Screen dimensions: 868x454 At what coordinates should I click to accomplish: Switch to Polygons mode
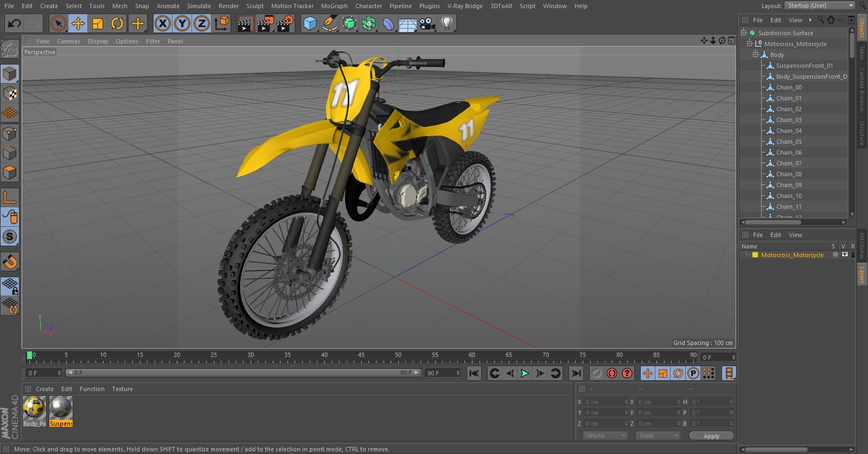[x=10, y=173]
